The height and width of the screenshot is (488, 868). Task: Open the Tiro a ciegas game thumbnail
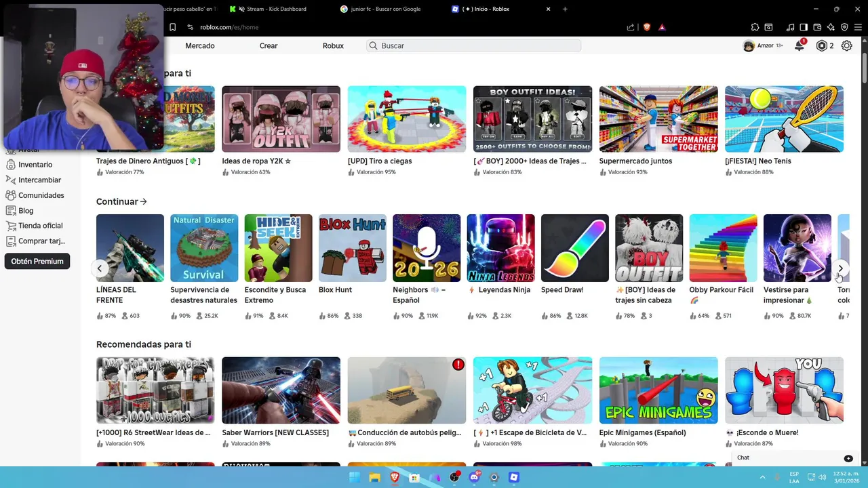point(407,119)
